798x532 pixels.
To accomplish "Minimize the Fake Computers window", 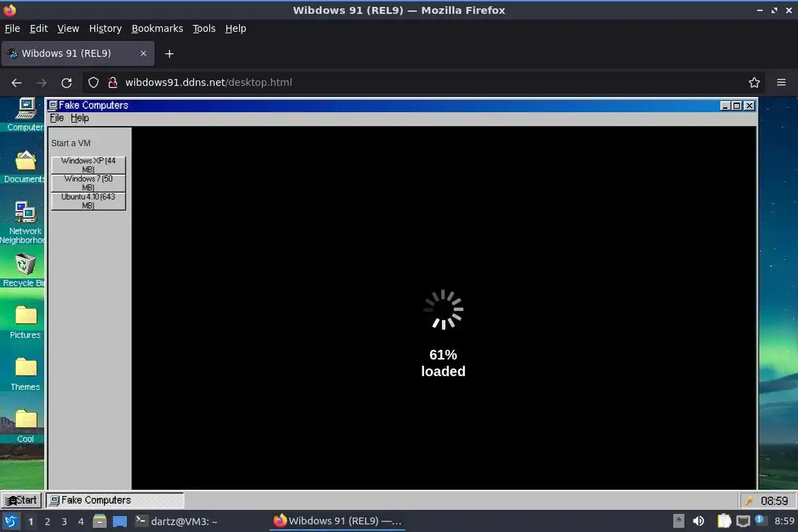I will (x=726, y=106).
